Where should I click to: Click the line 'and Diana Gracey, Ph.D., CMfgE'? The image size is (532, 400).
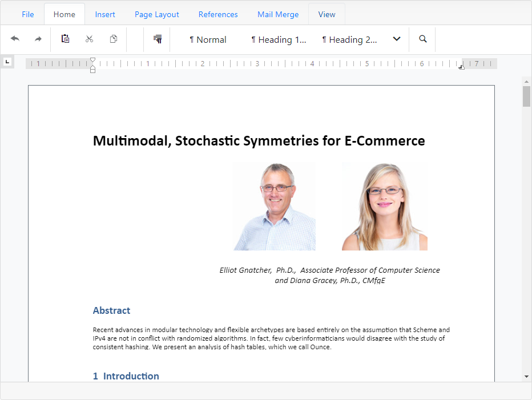[330, 281]
